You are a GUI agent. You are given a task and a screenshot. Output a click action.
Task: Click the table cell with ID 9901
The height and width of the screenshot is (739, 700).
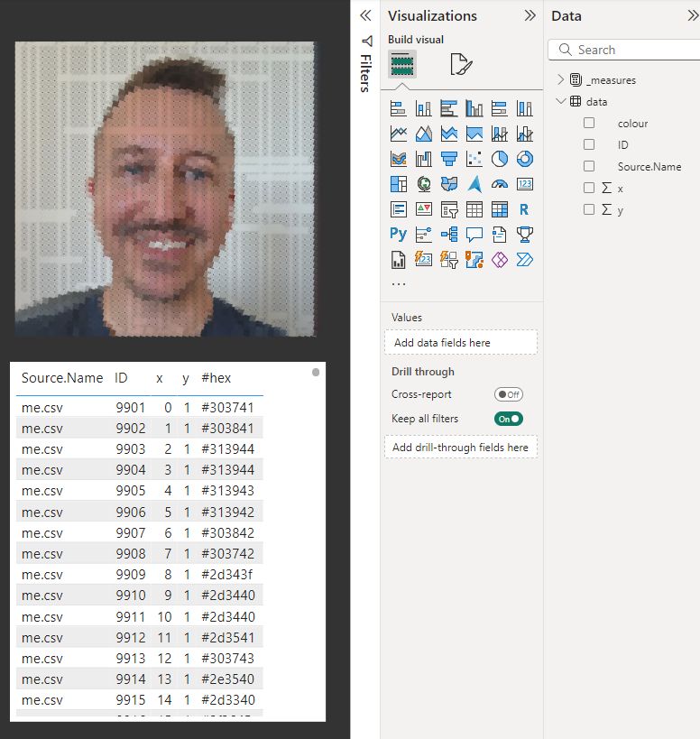point(131,408)
